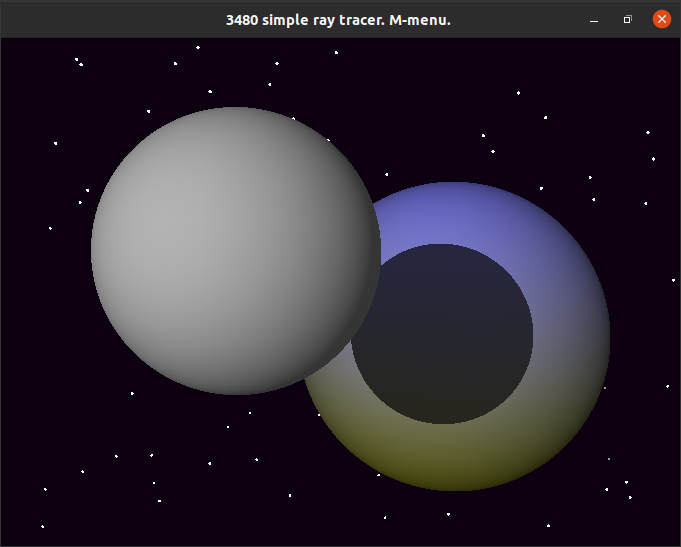Click the dark inner circle of the colored sphere
681x547 pixels.
pyautogui.click(x=442, y=333)
